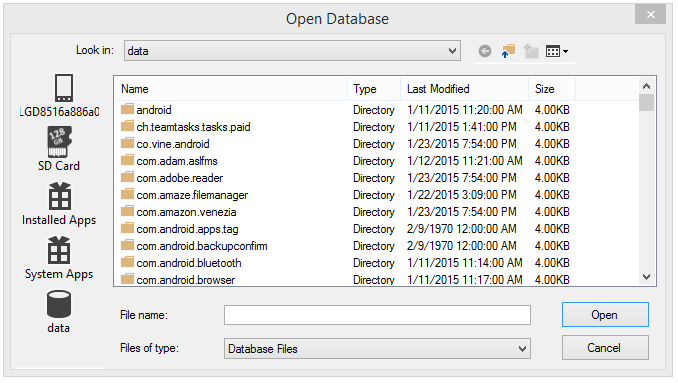Click the 1/11/2015 1:41:00 PM date cell
This screenshot has height=383, width=678.
[461, 127]
